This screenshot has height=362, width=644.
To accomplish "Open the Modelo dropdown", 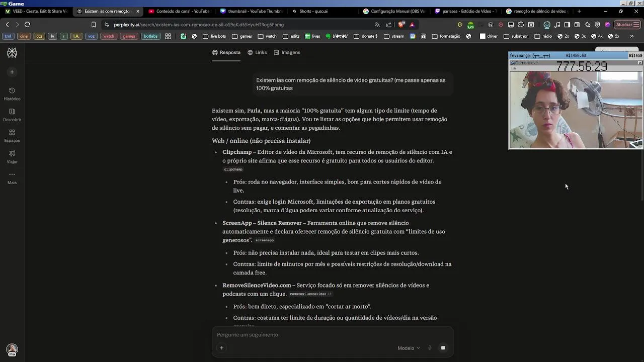I will tap(409, 348).
